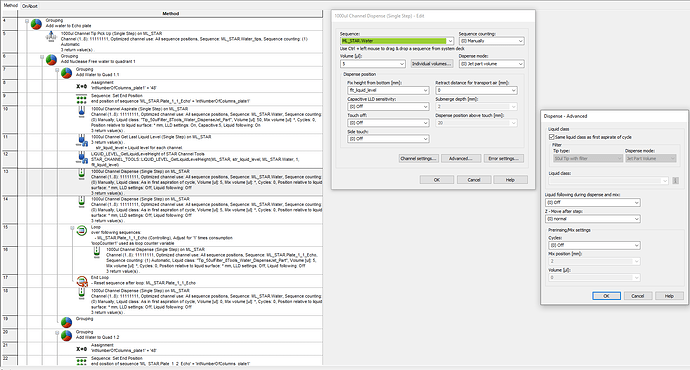The height and width of the screenshot is (370, 690).
Task: Open the Premixing Cycles dropdown
Action: point(636,245)
